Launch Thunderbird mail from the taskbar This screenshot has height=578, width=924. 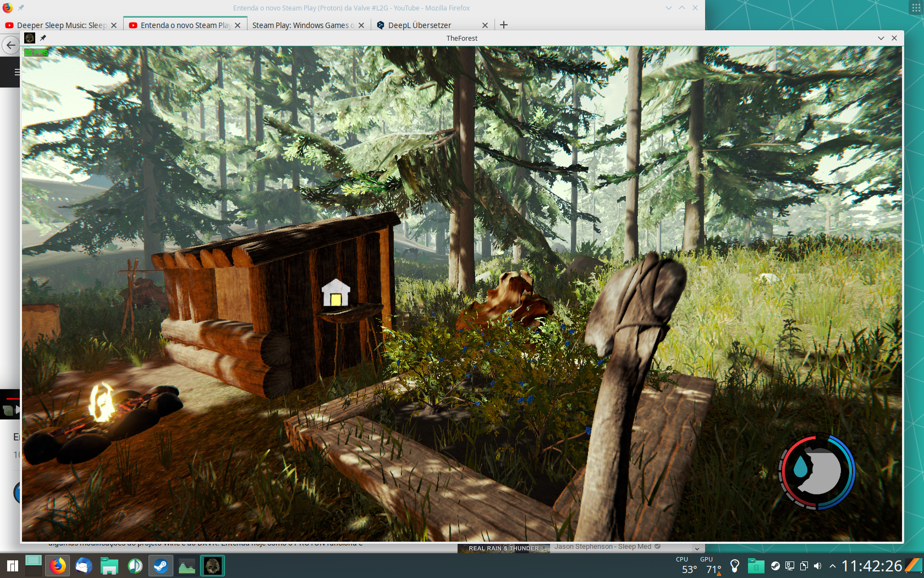point(83,566)
